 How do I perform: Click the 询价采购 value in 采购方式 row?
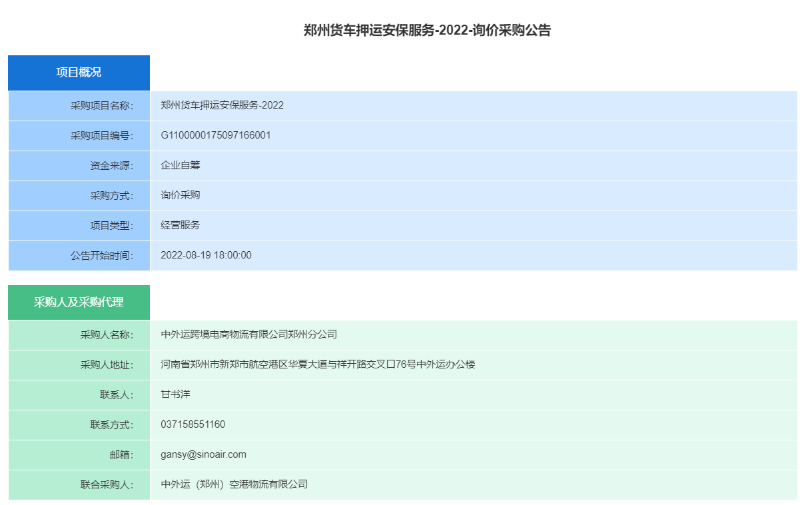click(x=181, y=195)
